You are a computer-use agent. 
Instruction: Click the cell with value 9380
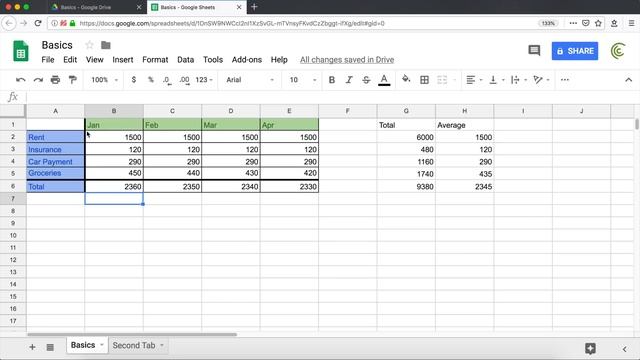pos(406,187)
